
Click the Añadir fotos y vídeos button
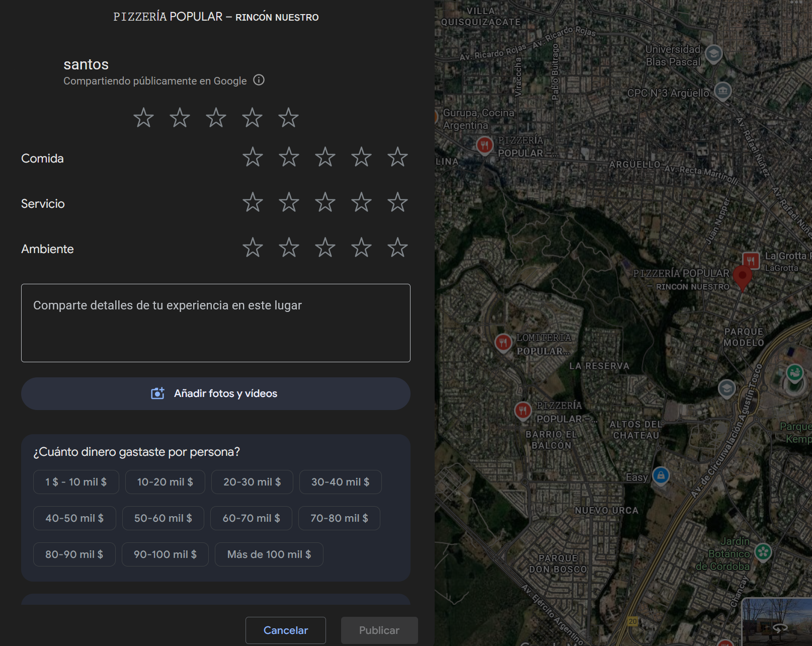click(x=215, y=393)
